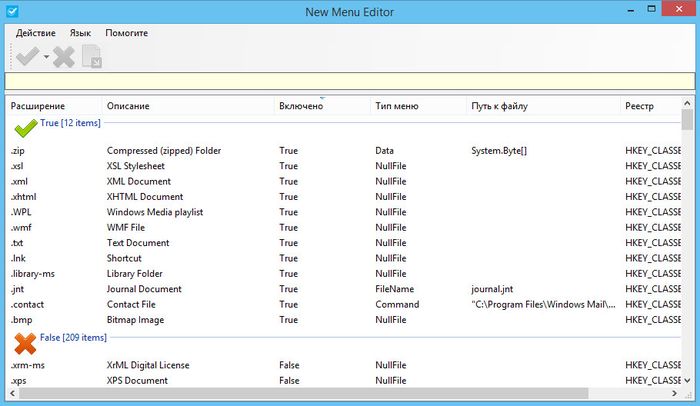Open dropdown arrow beside checkmark toolbar button

pyautogui.click(x=46, y=58)
